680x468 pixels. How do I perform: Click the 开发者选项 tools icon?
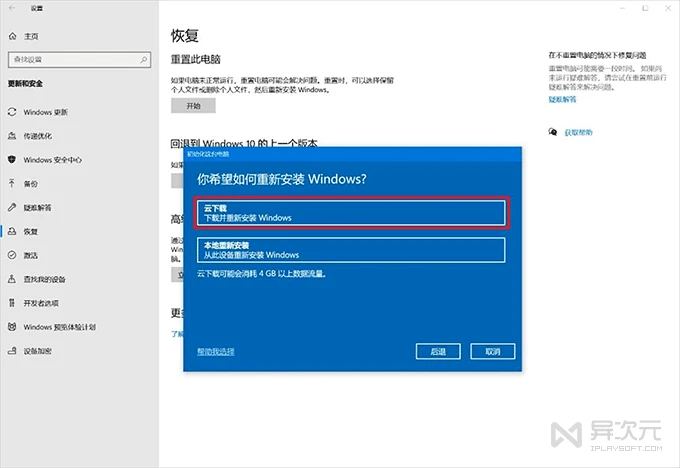pos(12,303)
